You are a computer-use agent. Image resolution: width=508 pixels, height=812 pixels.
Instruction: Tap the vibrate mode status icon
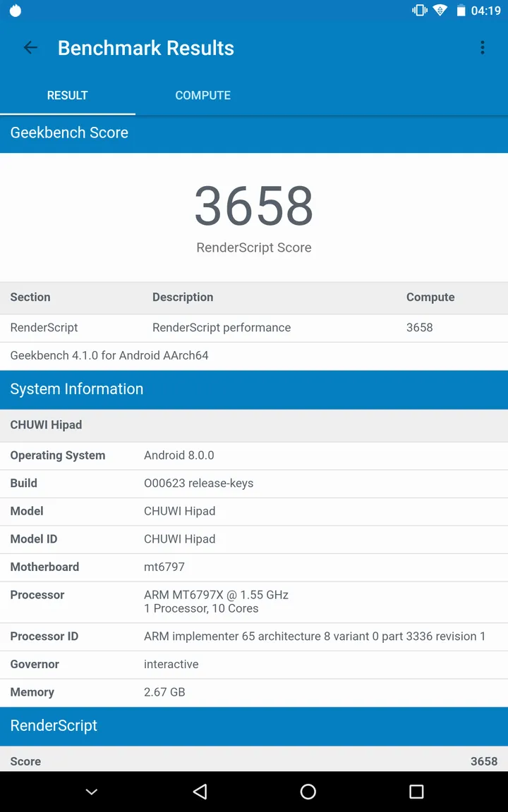point(420,11)
